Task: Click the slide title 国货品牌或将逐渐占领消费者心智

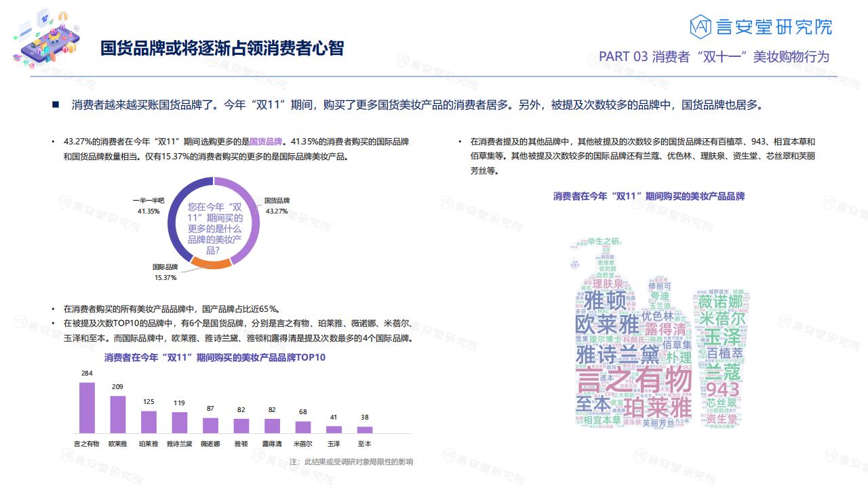Action: pos(222,48)
